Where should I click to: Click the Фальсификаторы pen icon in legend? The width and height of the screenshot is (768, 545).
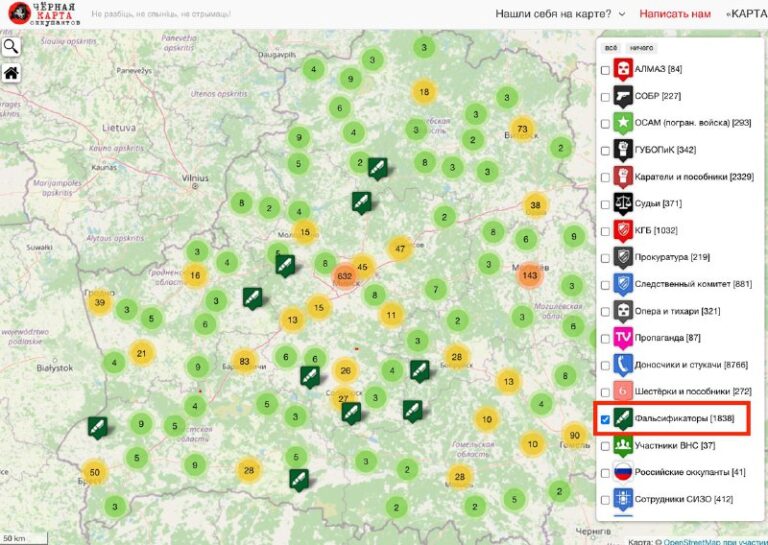pyautogui.click(x=623, y=419)
